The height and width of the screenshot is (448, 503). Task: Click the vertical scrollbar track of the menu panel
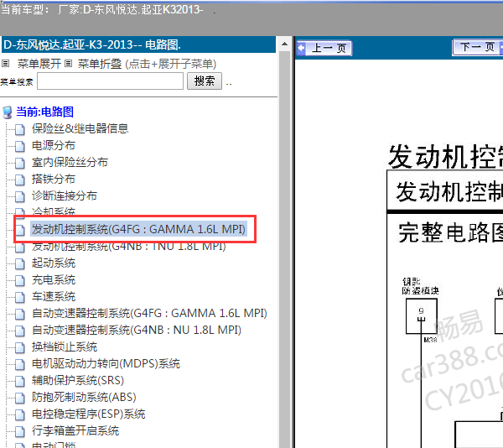[284, 249]
